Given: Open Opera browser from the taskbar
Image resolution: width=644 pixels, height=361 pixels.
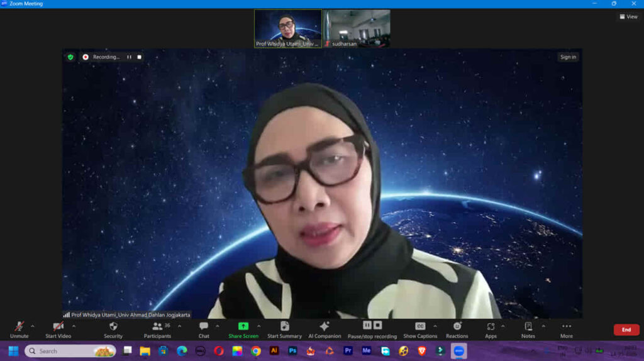Looking at the screenshot, I should click(218, 351).
